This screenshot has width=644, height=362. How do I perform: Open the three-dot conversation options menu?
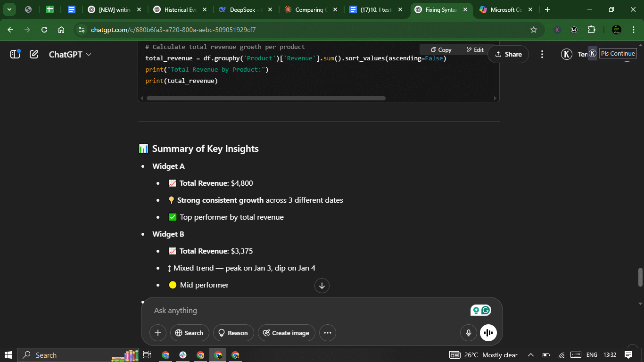(x=542, y=54)
